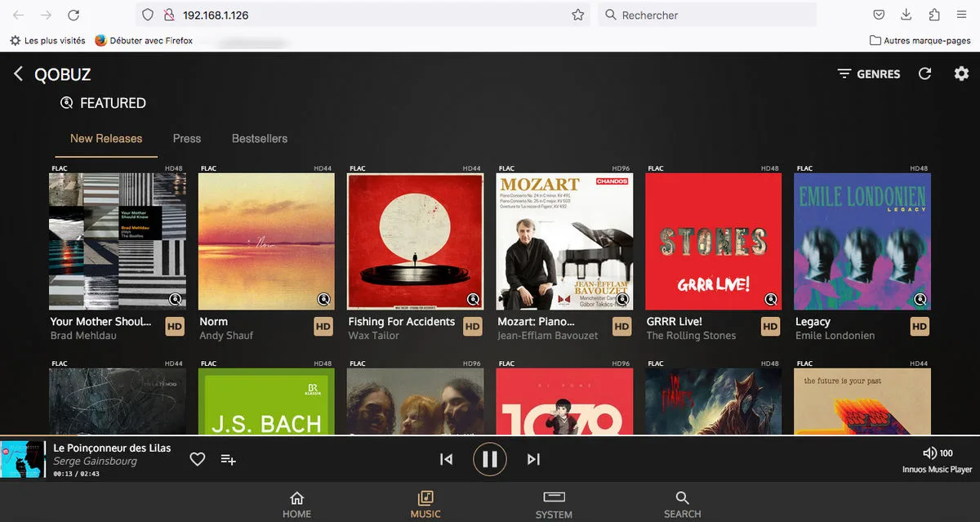Switch to the Press tab
The image size is (980, 522).
(x=187, y=139)
